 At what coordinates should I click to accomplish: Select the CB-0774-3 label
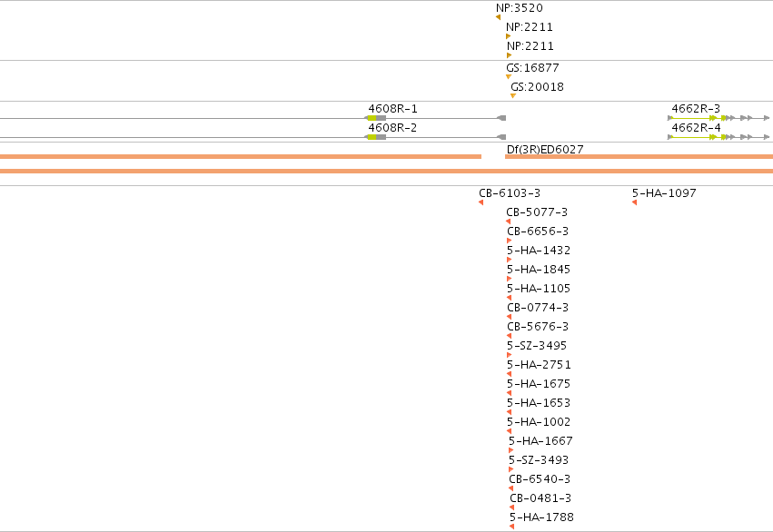tap(538, 308)
